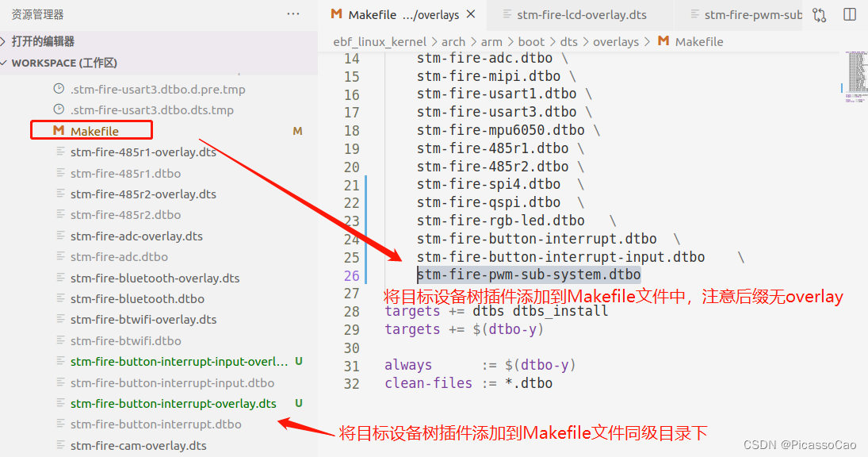Viewport: 868px width, 457px height.
Task: Place cursor on stm-fire-mipi.dtbo line
Action: pyautogui.click(x=496, y=76)
